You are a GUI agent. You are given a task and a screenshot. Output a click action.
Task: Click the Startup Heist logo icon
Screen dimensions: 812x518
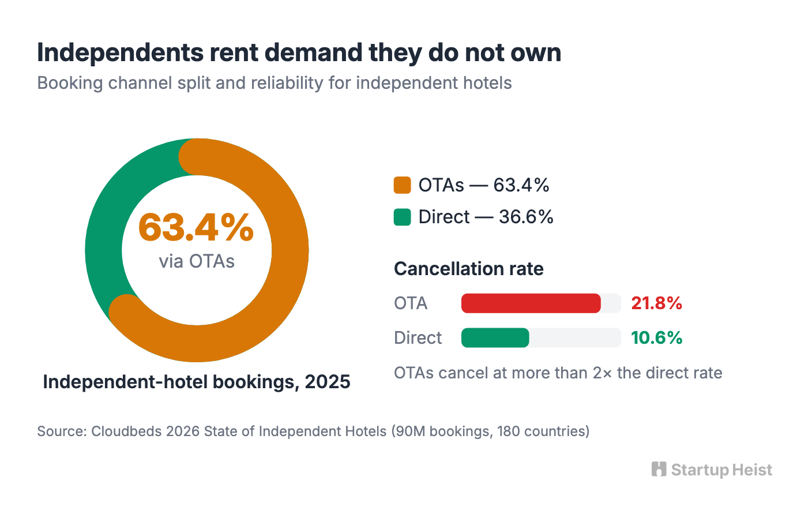point(659,469)
